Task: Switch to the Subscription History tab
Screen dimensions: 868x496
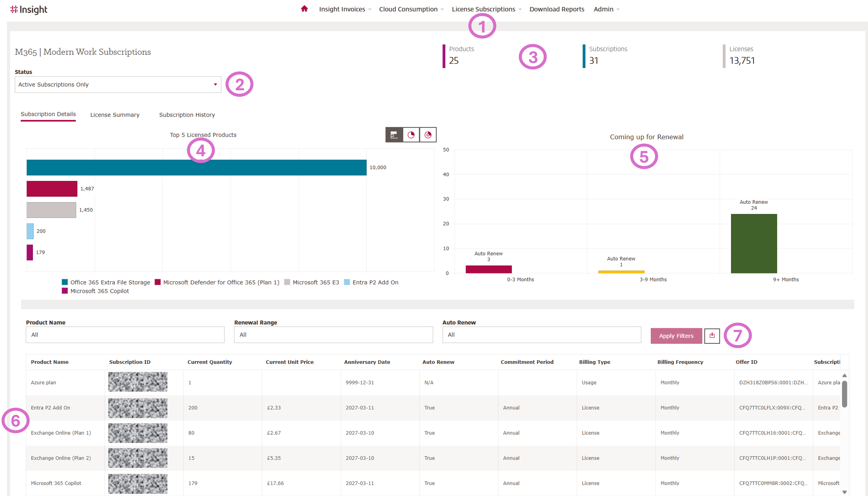Action: (x=187, y=115)
